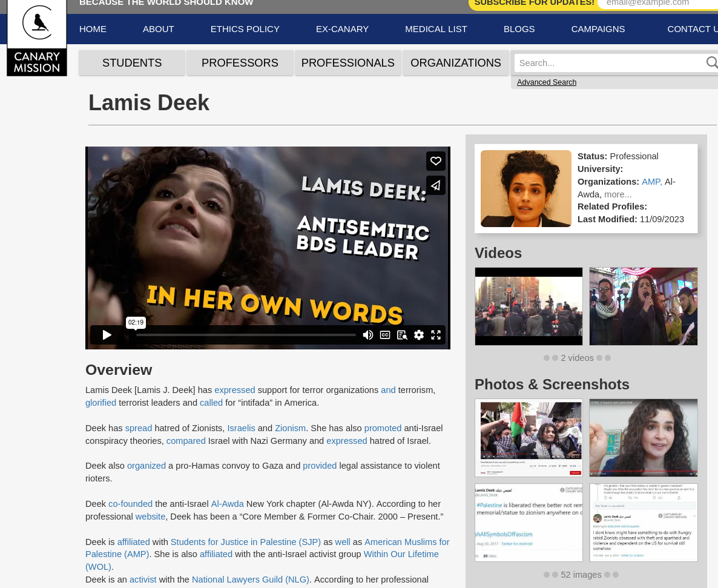718x588 pixels.
Task: Open the Advanced Search link
Action: click(547, 82)
